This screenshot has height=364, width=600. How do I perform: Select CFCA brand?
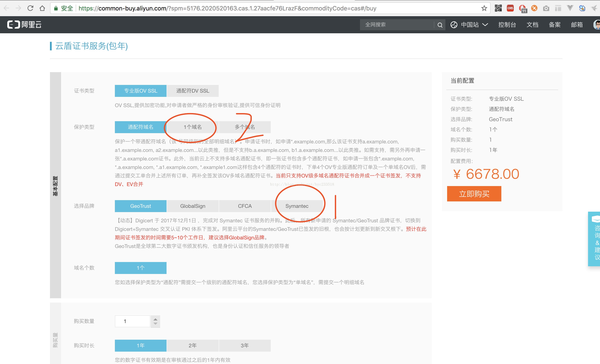coord(245,206)
